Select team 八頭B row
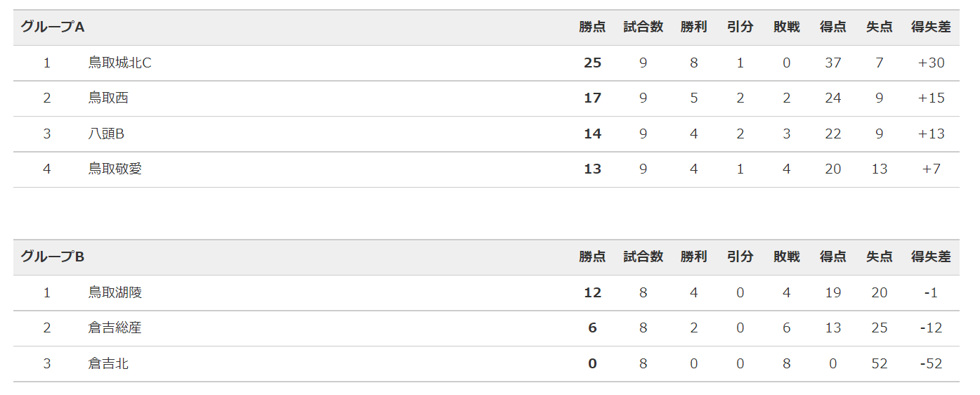Image resolution: width=980 pixels, height=395 pixels. click(x=486, y=134)
